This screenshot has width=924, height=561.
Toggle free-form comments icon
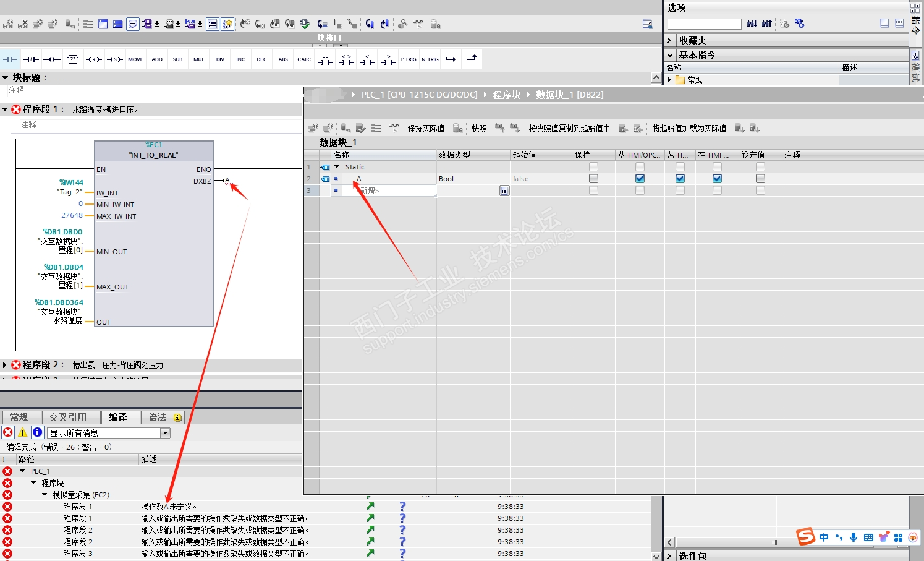(x=133, y=24)
